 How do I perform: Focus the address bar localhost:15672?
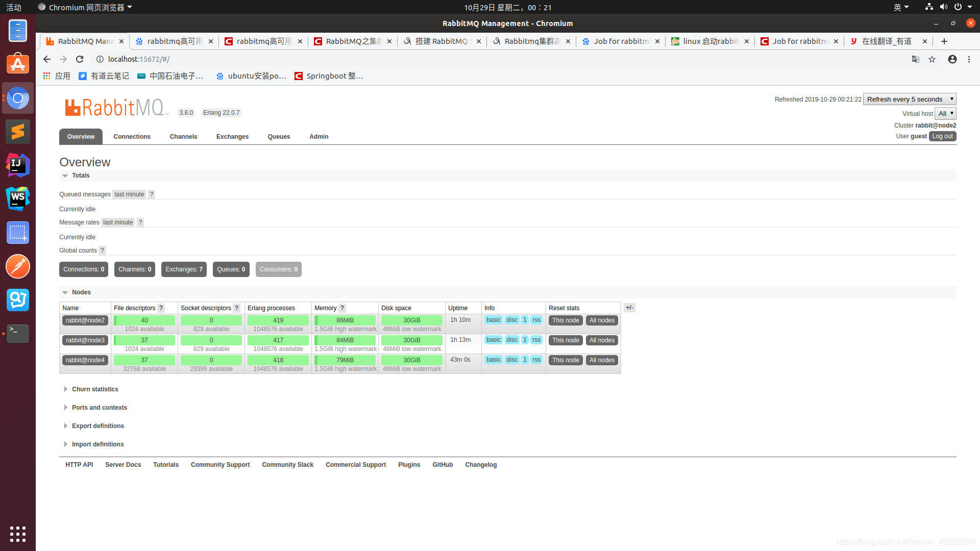[138, 59]
